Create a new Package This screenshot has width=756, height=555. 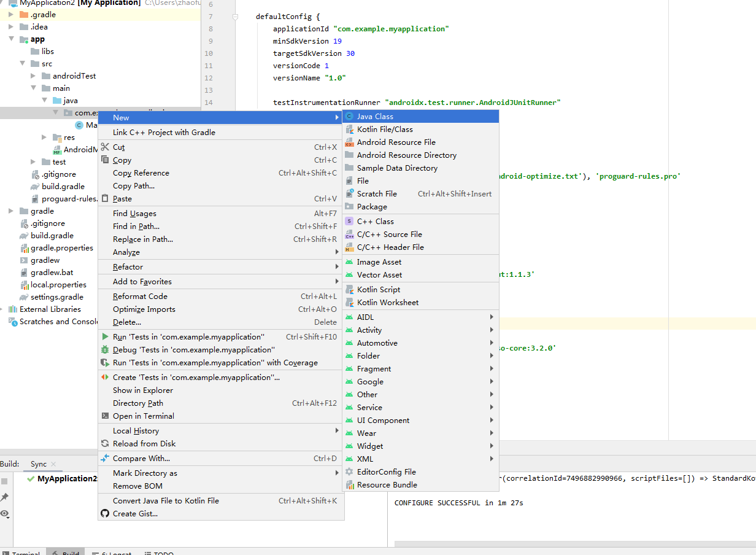click(420, 206)
